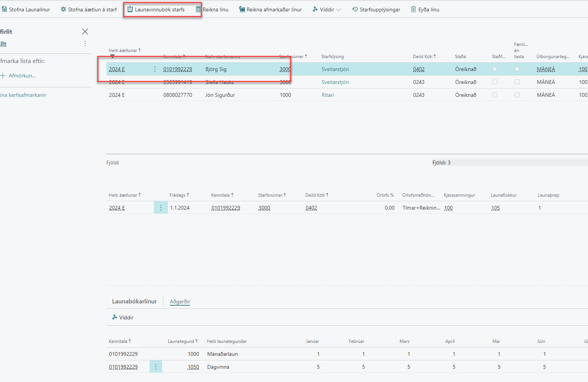Screen dimensions: 588x382
Task: Click the Eyða línu trash icon
Action: (x=413, y=9)
